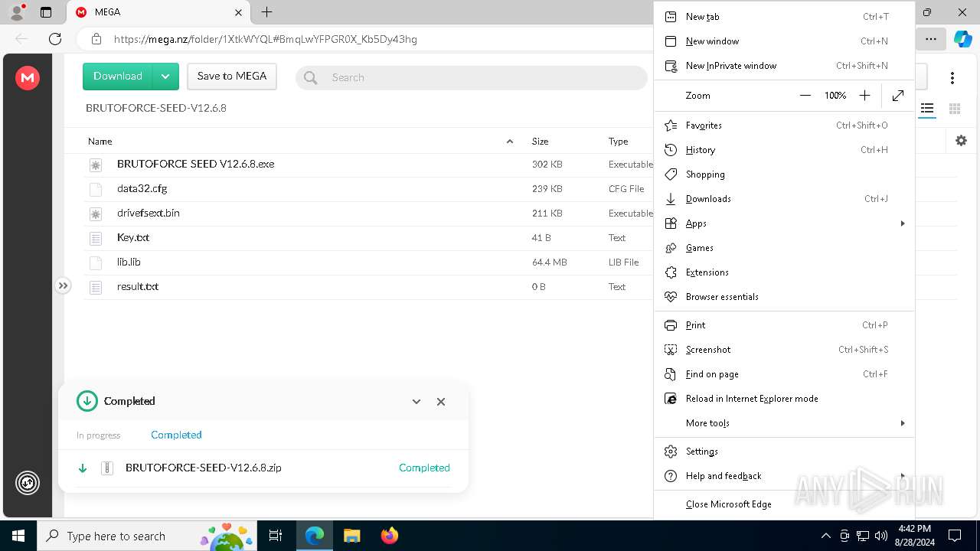The width and height of the screenshot is (980, 551).
Task: Click the BRUTOFORCE-SEED-V12.6.8.zip transfer entry
Action: tap(263, 468)
